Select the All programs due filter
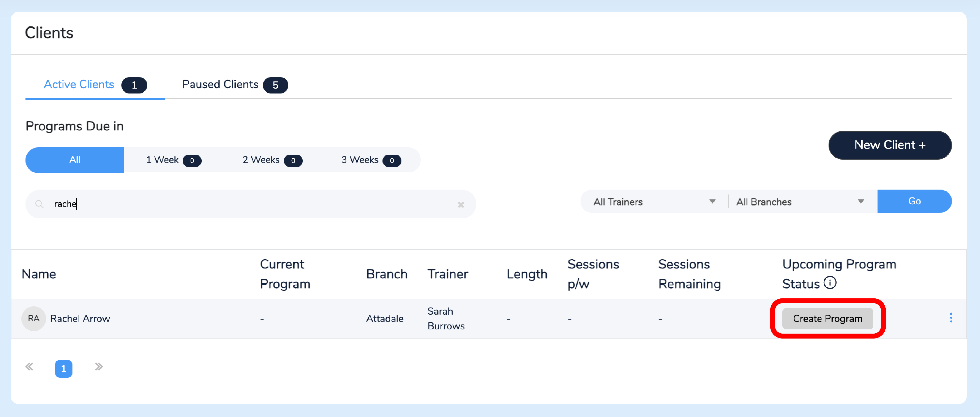Viewport: 980px width, 417px height. [75, 160]
